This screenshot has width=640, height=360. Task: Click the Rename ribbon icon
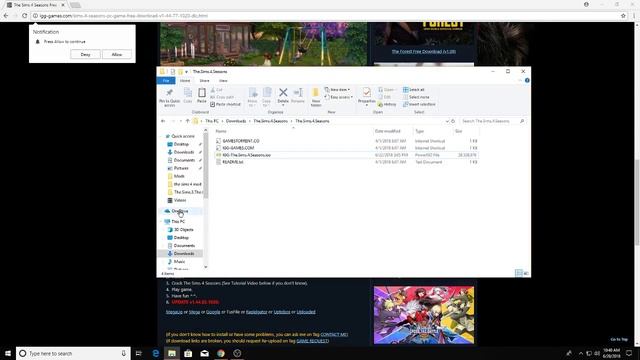[298, 93]
